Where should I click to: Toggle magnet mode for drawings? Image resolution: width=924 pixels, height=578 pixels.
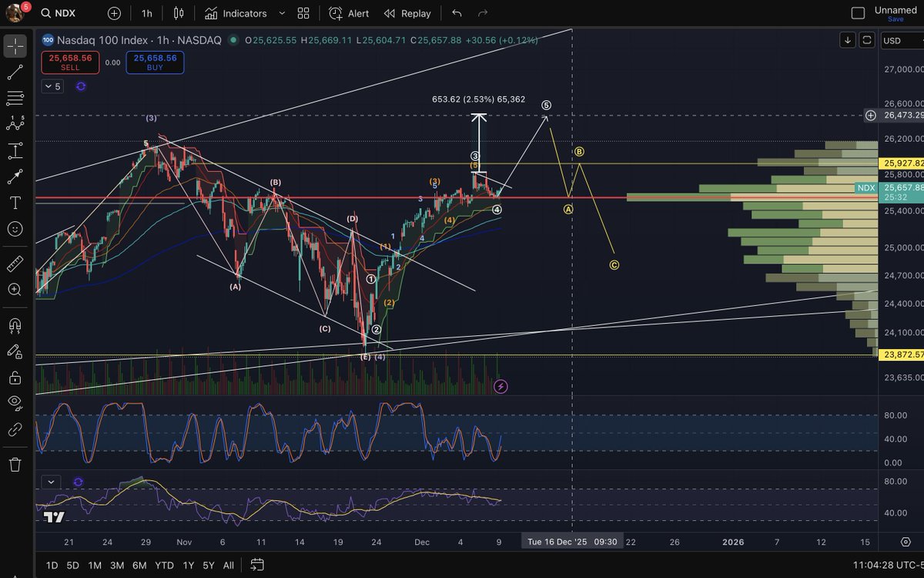pos(15,325)
